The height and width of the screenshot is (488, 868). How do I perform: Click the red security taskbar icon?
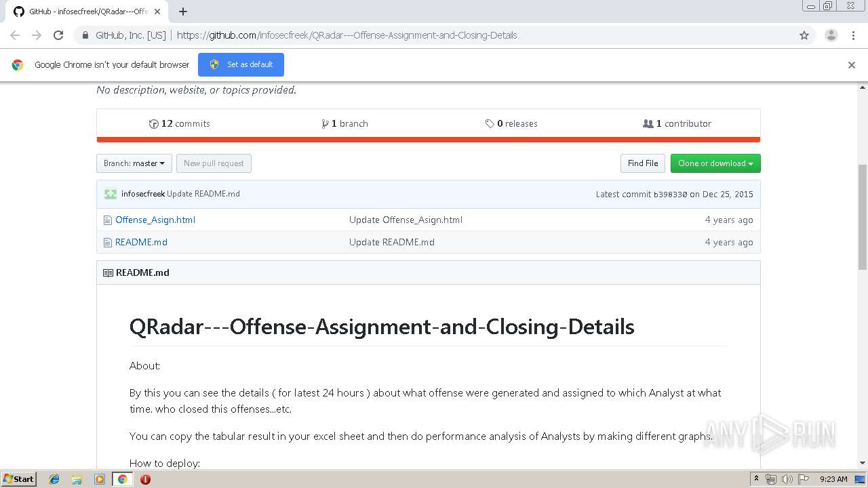pyautogui.click(x=145, y=479)
